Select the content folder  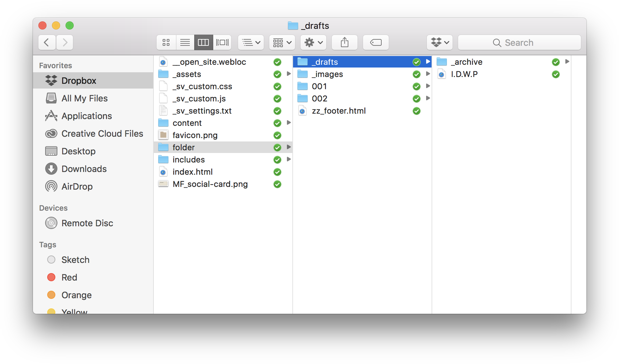pyautogui.click(x=223, y=123)
